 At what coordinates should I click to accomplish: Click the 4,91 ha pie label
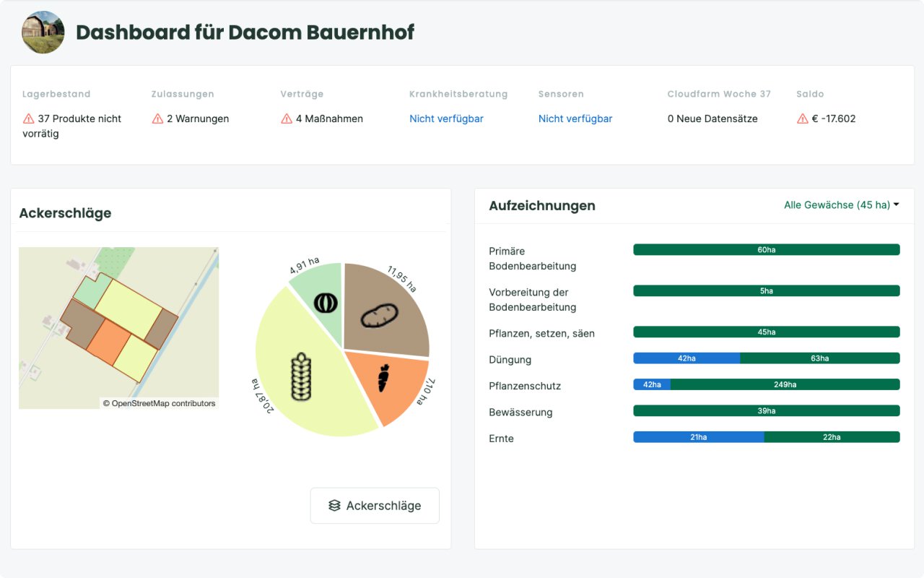[304, 265]
